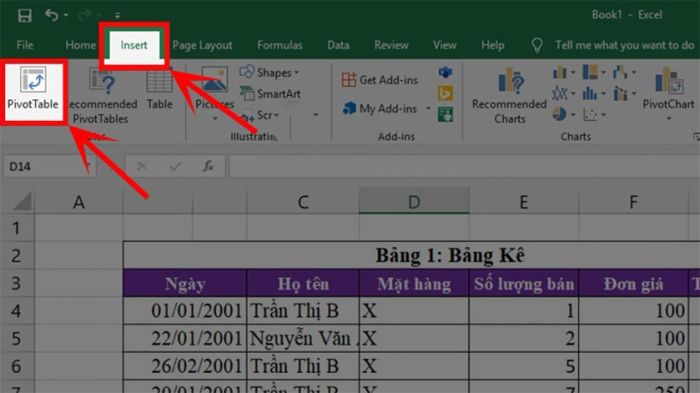Select column F header
The width and height of the screenshot is (700, 393).
(633, 202)
